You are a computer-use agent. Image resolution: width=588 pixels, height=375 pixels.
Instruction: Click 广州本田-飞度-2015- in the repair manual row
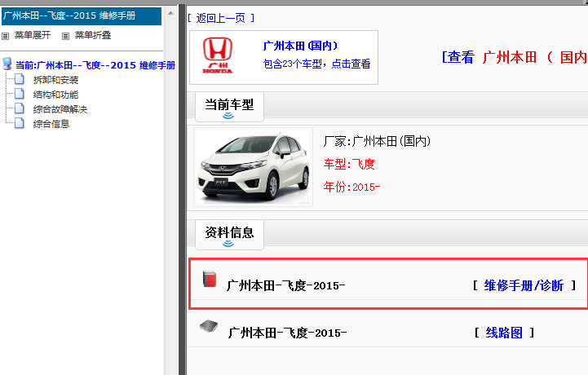pos(285,286)
